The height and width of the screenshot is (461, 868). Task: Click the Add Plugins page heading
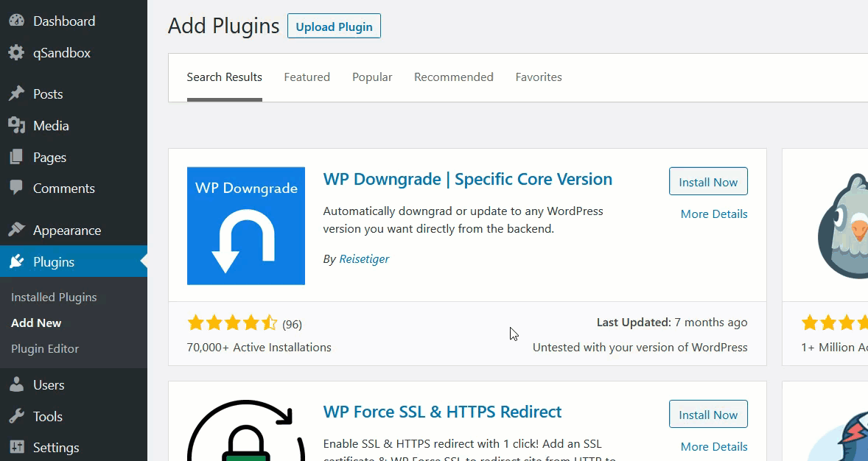pos(224,26)
